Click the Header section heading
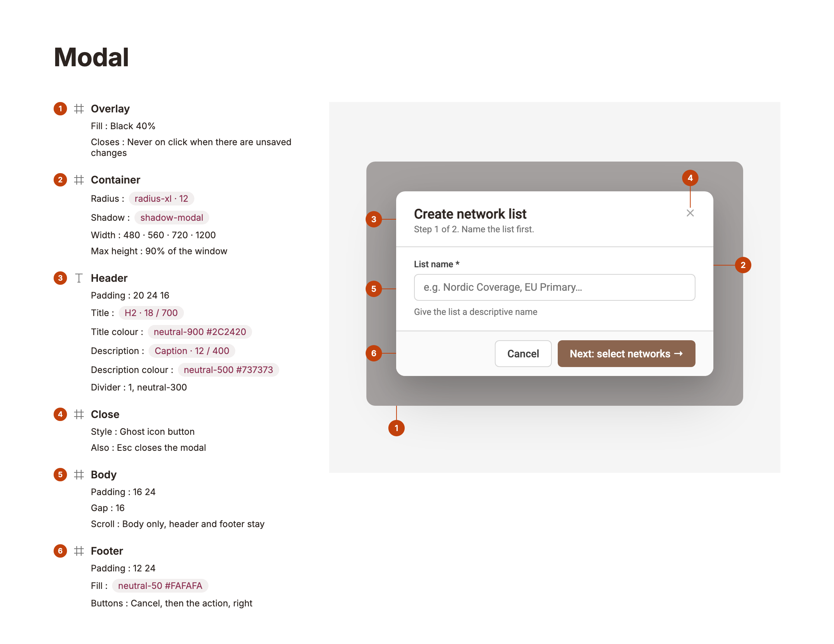Screen dimensions: 834x644 109,278
